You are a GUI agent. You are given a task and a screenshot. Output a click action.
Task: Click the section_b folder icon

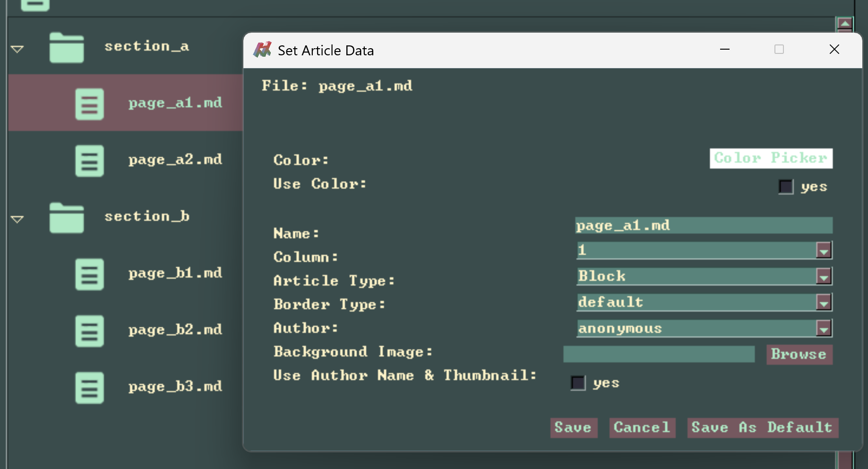click(x=67, y=217)
